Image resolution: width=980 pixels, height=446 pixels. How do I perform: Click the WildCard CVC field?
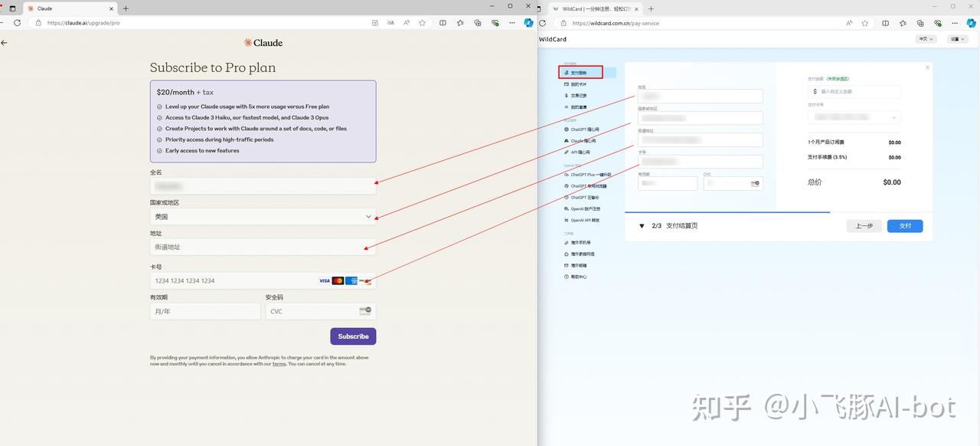tap(733, 183)
